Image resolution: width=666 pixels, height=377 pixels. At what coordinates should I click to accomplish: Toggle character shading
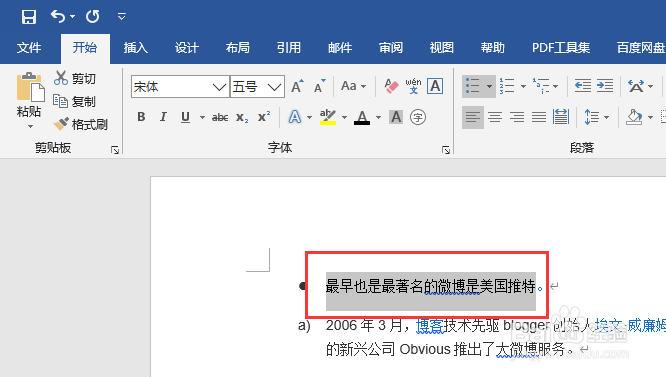tap(396, 117)
